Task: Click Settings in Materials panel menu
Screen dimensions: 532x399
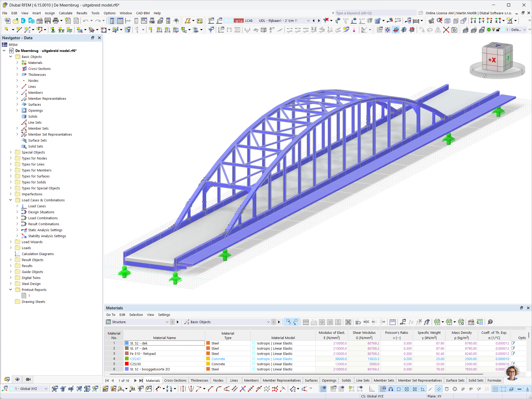Action: click(164, 315)
